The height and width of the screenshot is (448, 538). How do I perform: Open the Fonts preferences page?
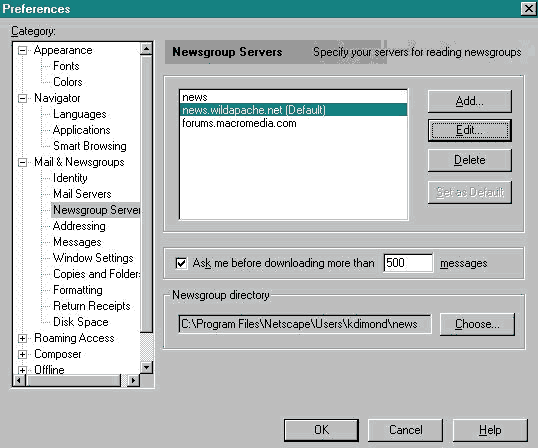66,66
